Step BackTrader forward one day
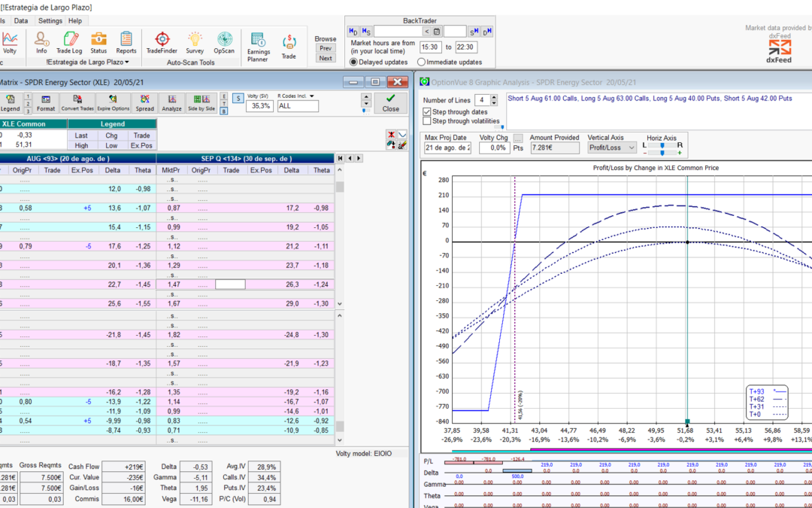The width and height of the screenshot is (812, 508). click(x=486, y=32)
